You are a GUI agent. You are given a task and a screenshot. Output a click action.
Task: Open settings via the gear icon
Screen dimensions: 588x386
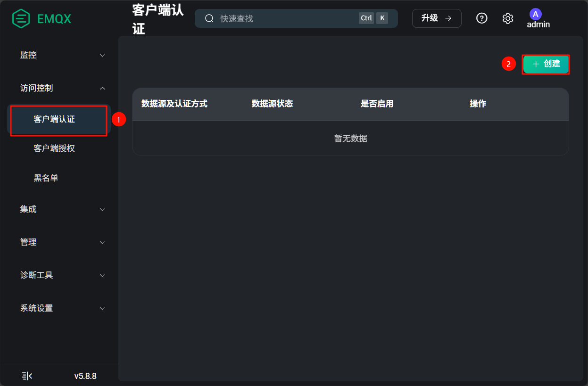pyautogui.click(x=507, y=18)
